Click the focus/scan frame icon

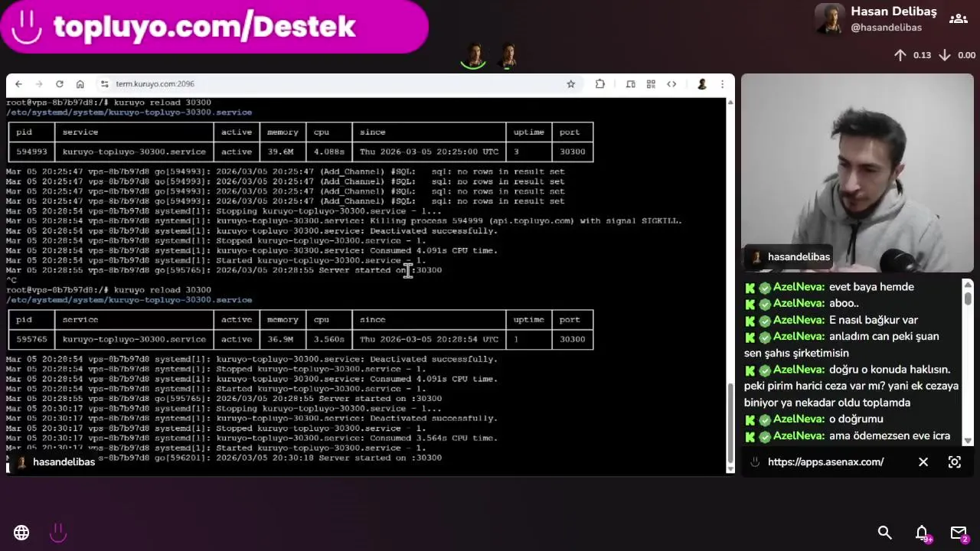[955, 462]
